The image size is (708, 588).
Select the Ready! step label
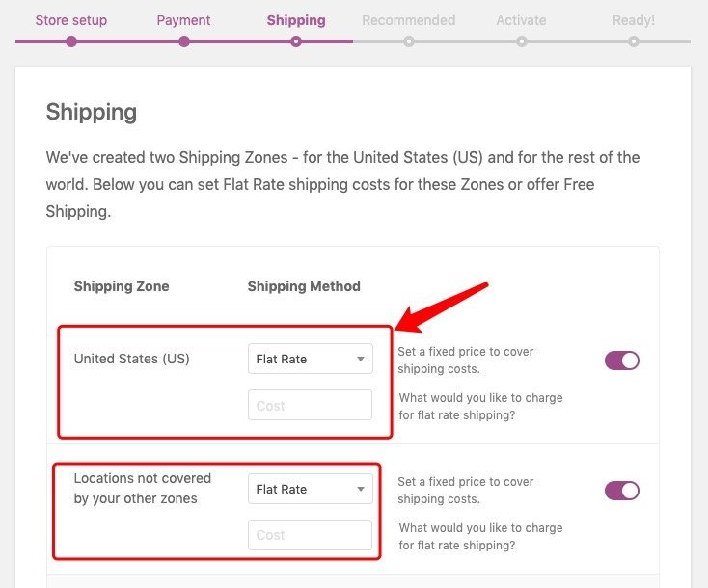point(634,20)
